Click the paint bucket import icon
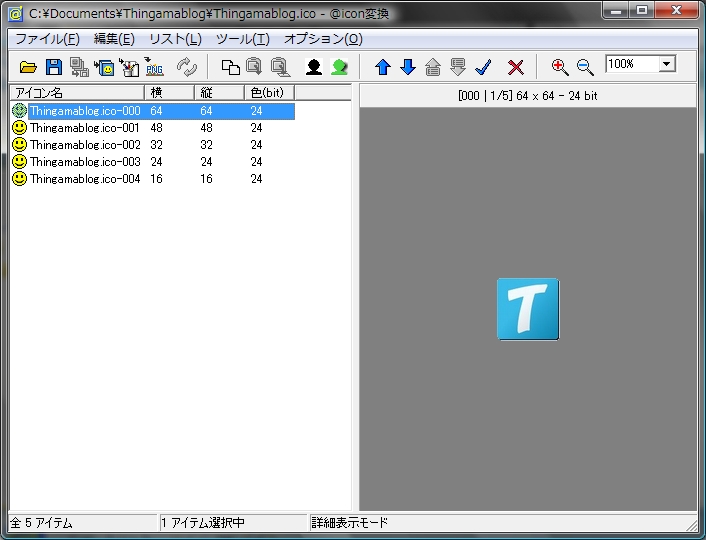Viewport: 706px width, 540px height. 129,67
